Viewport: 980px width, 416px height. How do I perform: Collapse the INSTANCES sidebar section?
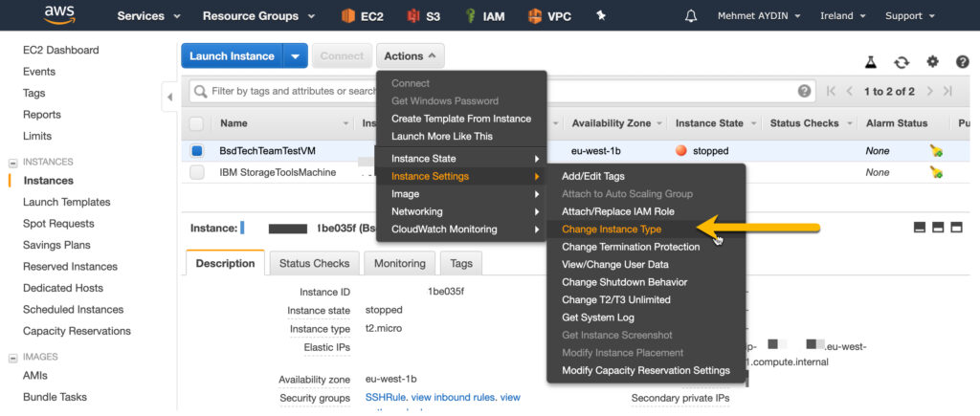coord(12,163)
